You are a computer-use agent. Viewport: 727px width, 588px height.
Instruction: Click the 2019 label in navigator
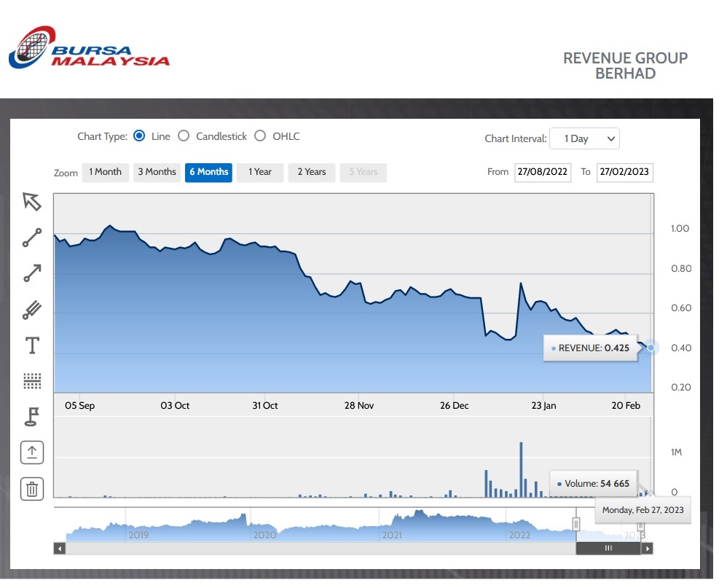pyautogui.click(x=138, y=535)
